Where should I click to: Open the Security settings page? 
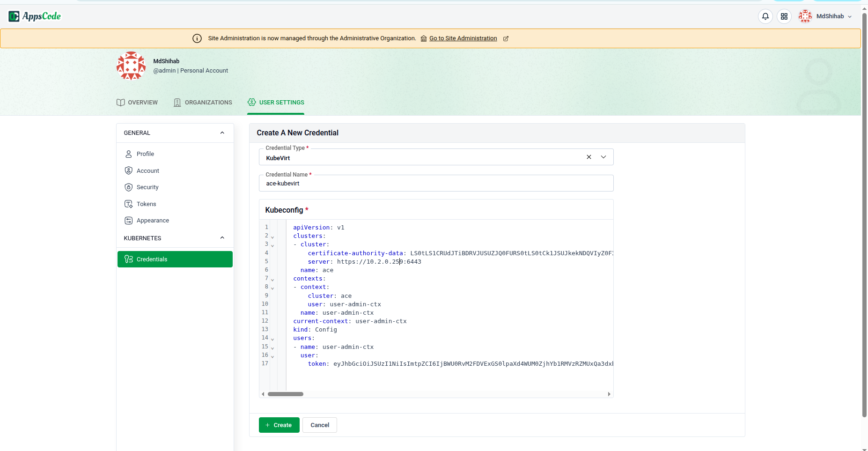[175, 187]
